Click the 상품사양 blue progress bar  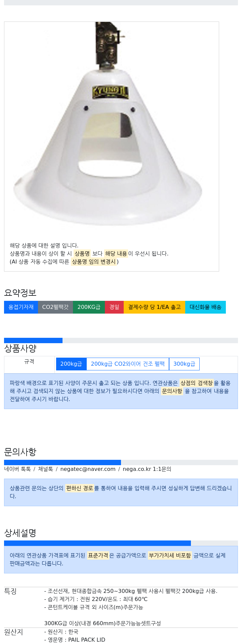pyautogui.click(x=33, y=340)
